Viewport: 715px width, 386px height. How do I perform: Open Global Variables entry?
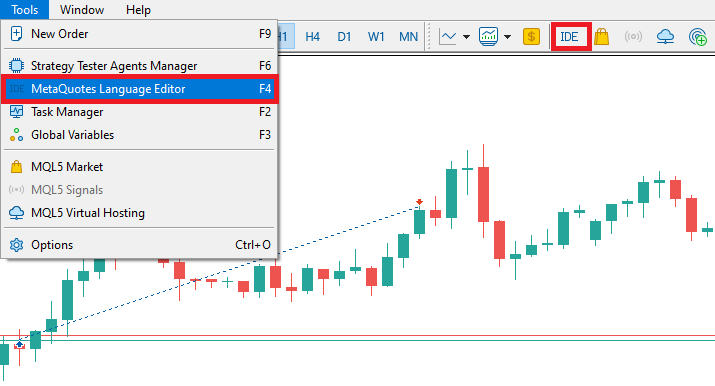139,135
